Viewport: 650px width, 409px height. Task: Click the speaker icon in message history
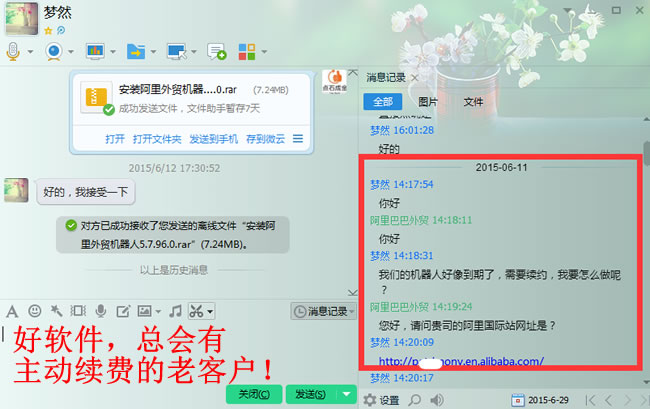437,400
